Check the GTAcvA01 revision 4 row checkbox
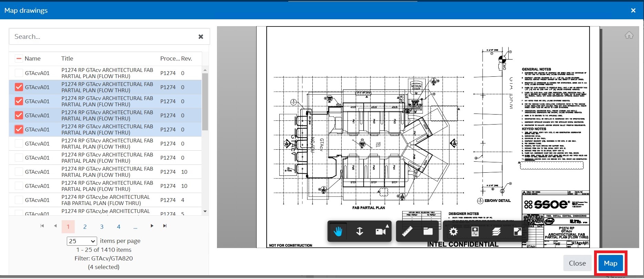 click(19, 200)
